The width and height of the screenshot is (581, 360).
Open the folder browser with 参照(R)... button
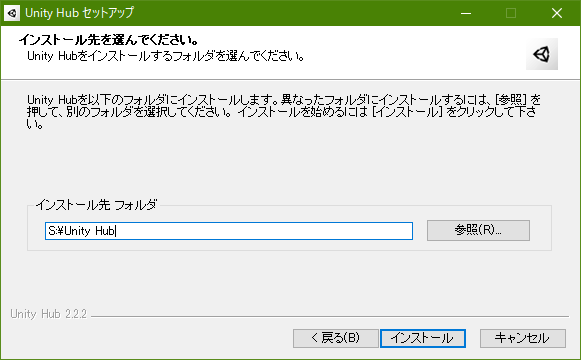[x=478, y=230]
